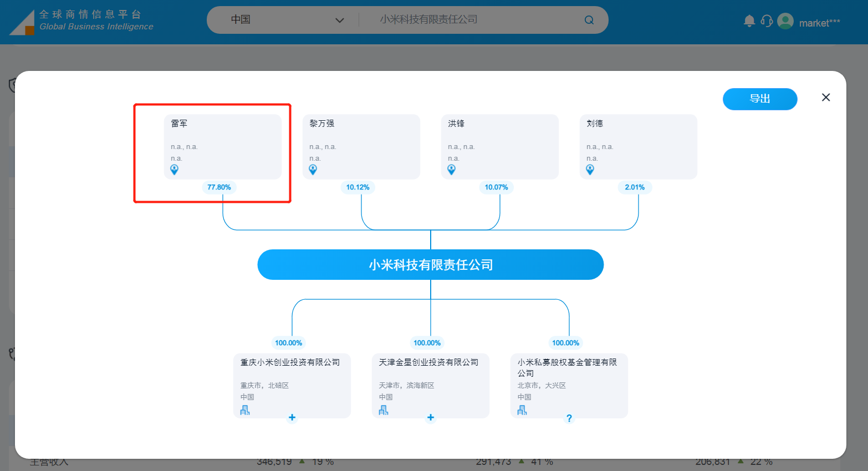The width and height of the screenshot is (868, 471).
Task: Click the 77.80% ownership badge
Action: click(219, 187)
